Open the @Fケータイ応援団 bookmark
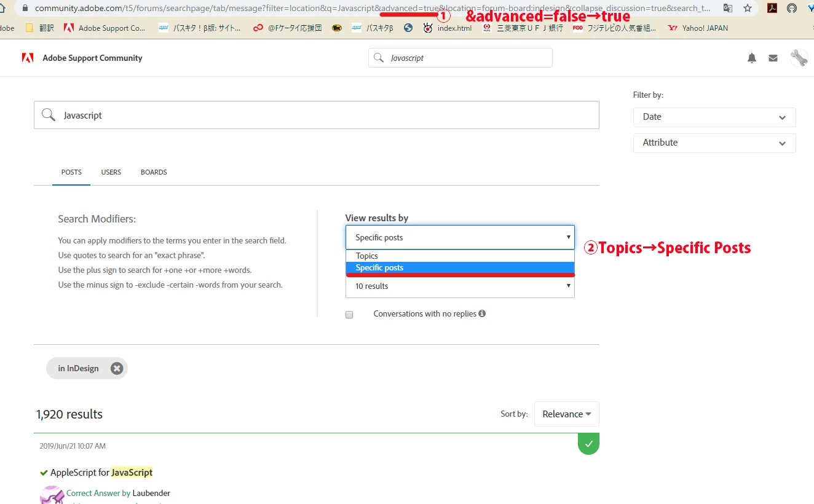Image resolution: width=814 pixels, height=504 pixels. (287, 28)
